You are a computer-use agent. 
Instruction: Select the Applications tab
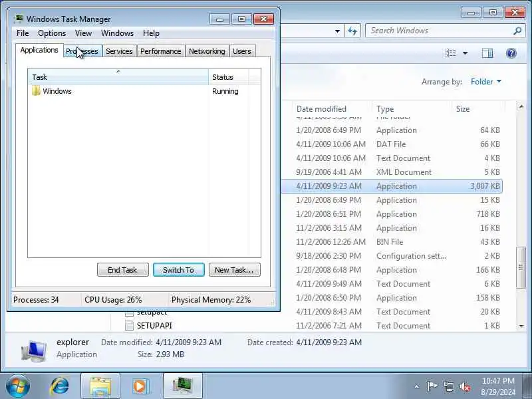tap(39, 51)
